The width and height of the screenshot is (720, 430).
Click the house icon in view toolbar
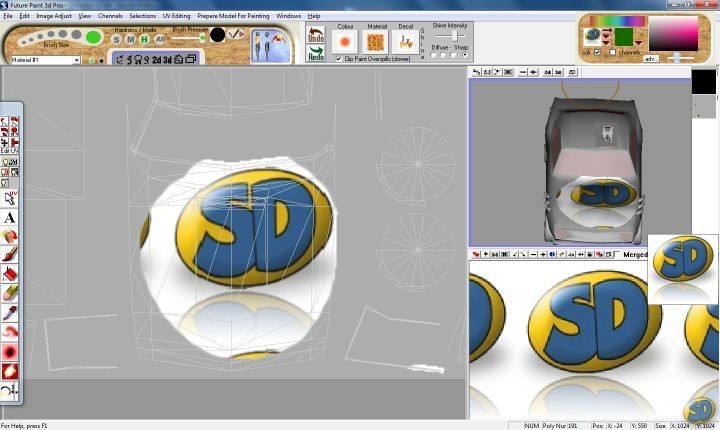[x=179, y=59]
